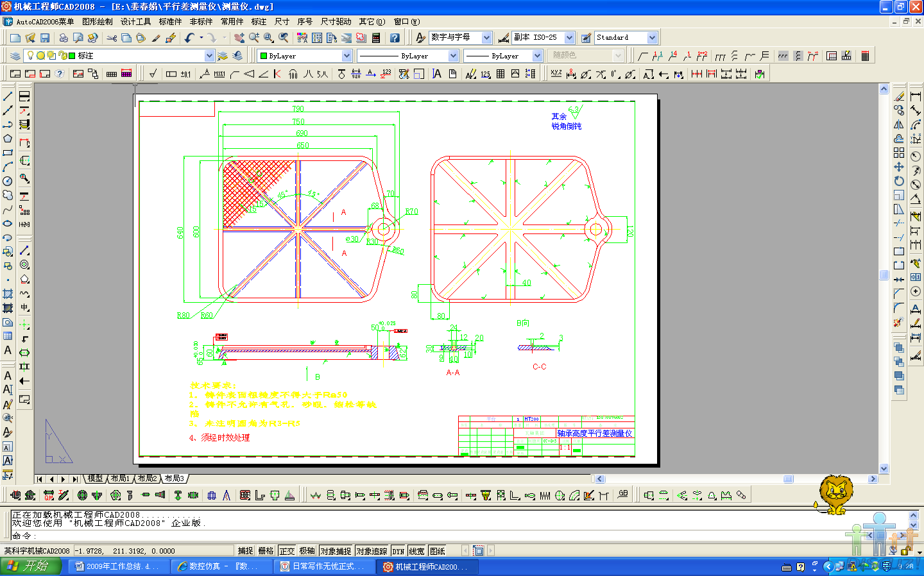Open the Layer manager stack icon
This screenshot has width=924, height=576.
point(15,56)
